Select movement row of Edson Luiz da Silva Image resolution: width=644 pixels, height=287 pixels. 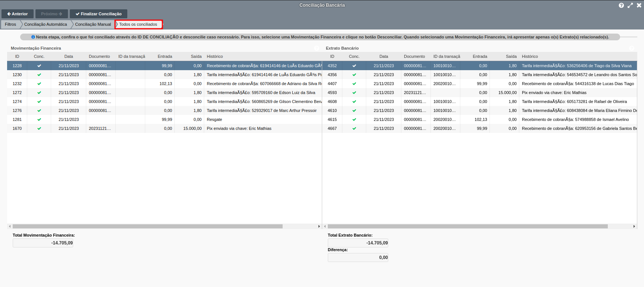164,93
